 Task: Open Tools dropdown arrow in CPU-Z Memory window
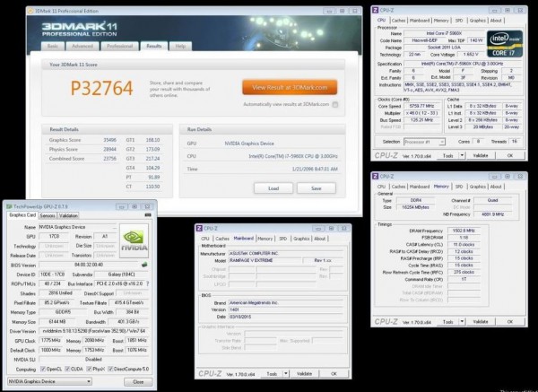tap(462, 322)
